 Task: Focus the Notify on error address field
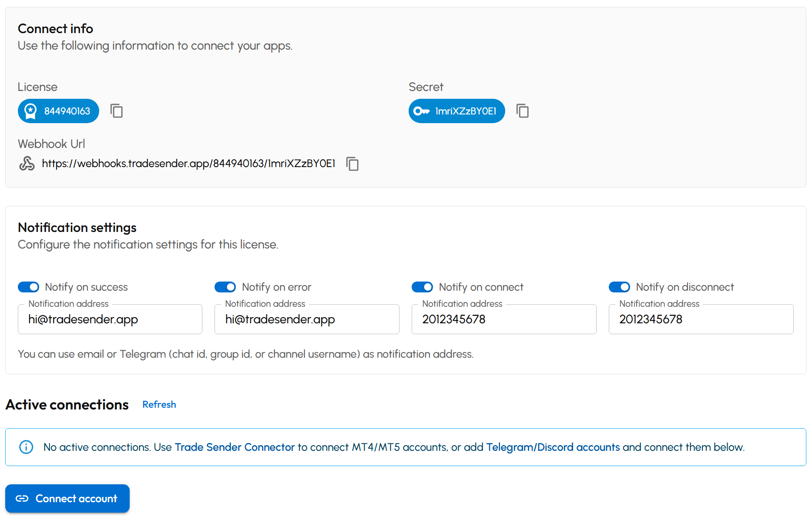click(x=307, y=319)
